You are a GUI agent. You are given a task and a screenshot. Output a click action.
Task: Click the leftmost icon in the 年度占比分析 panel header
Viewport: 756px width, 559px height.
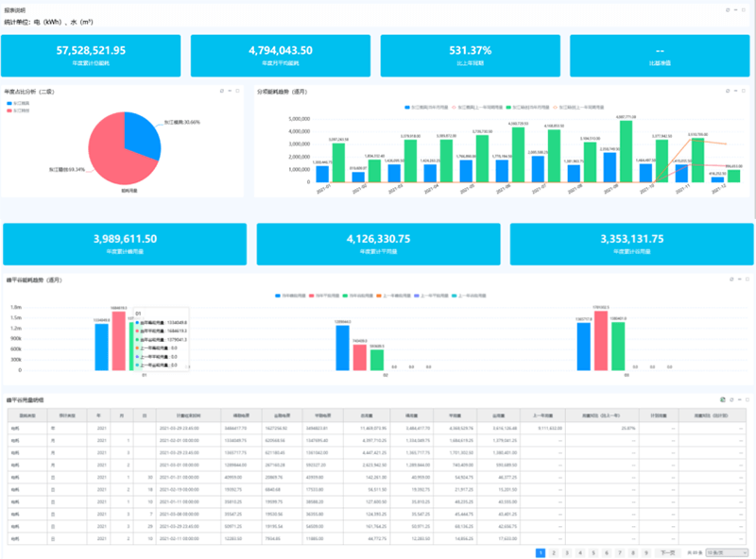(221, 91)
